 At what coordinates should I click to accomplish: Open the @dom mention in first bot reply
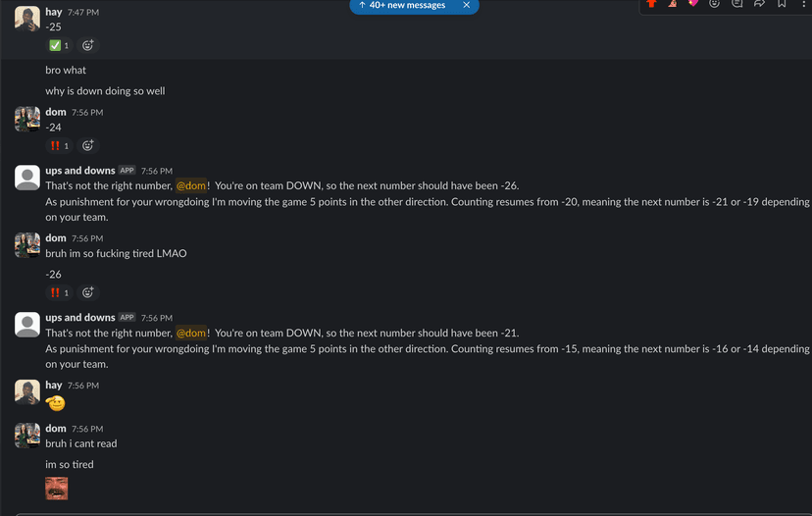tap(191, 185)
